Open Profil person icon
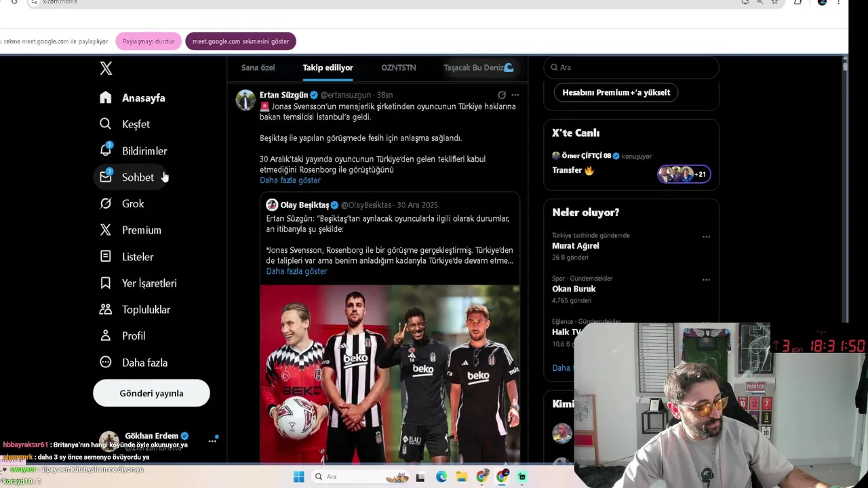The width and height of the screenshot is (868, 488). [105, 335]
